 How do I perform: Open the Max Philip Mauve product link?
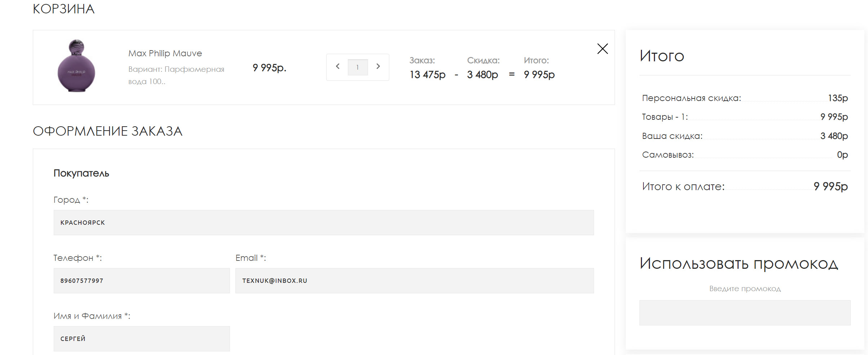click(165, 53)
